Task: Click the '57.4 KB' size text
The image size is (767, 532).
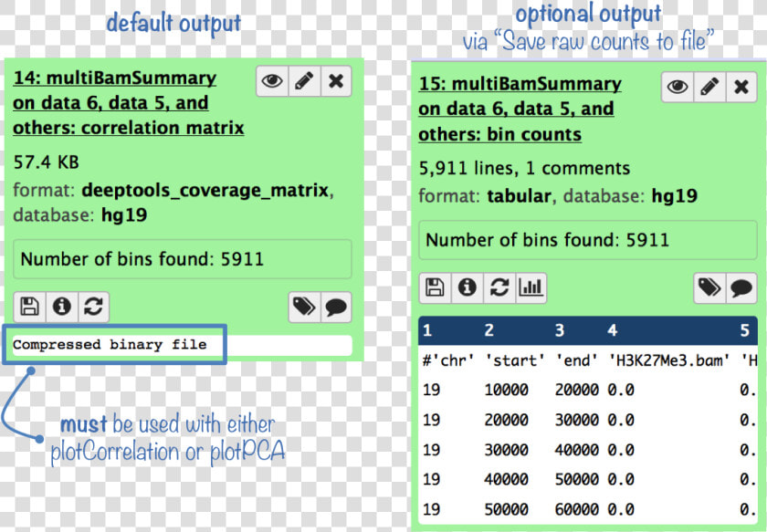Action: point(46,162)
